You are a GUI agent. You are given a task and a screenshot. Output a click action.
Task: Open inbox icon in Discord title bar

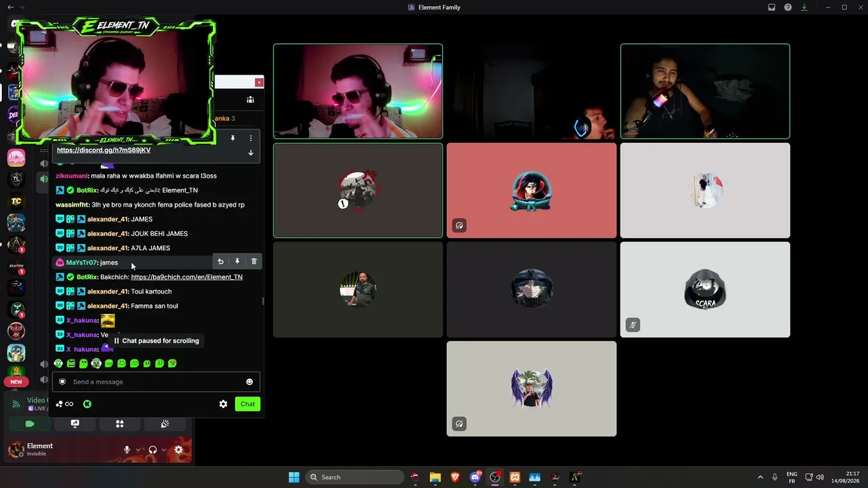click(x=772, y=7)
